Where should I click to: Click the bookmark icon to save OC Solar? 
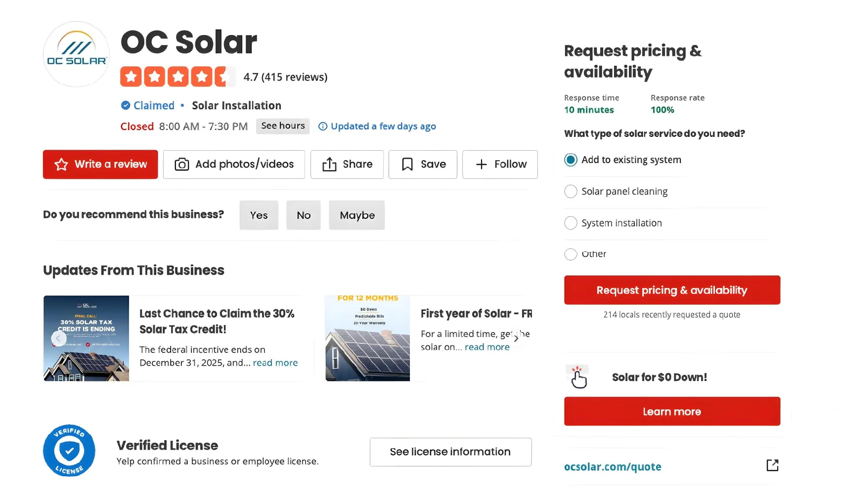(x=407, y=164)
